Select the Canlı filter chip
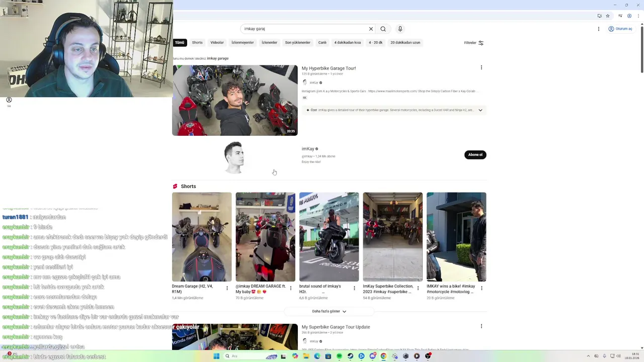This screenshot has width=644, height=362. [323, 43]
